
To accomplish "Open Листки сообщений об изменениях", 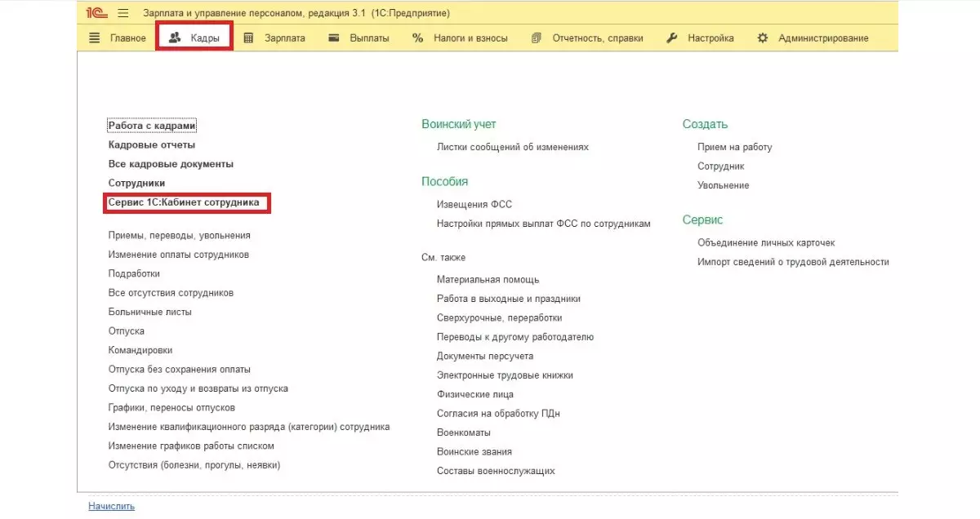I will (513, 148).
